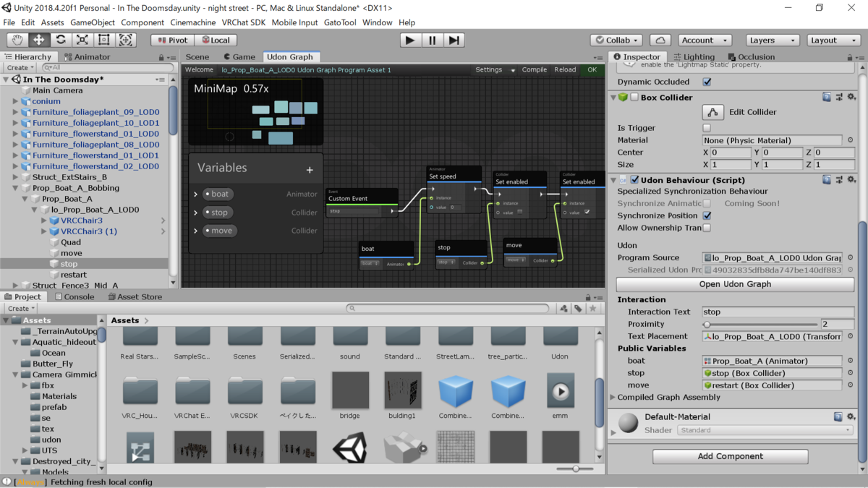
Task: Open Box Collider settings gear
Action: tap(851, 97)
